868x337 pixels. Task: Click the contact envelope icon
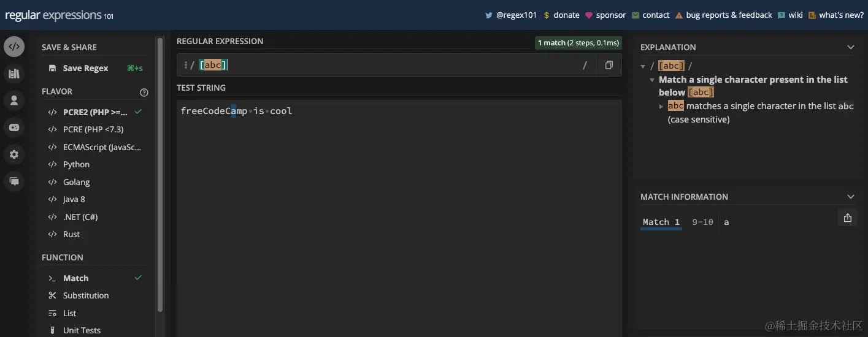636,15
